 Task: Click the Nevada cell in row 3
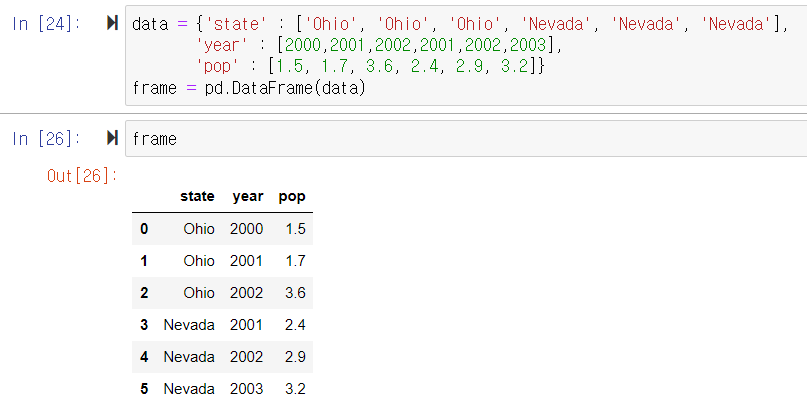click(x=189, y=325)
